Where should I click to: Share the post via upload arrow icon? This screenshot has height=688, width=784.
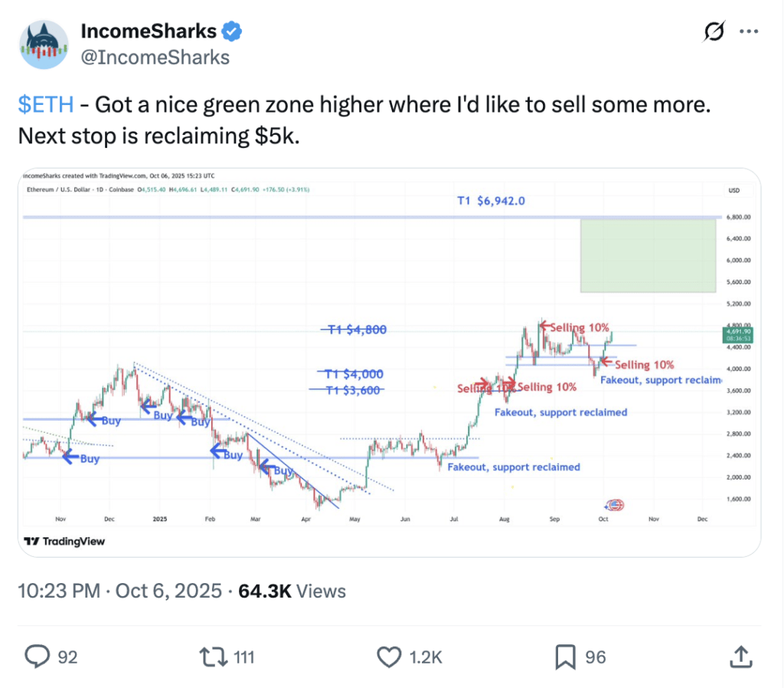point(740,656)
